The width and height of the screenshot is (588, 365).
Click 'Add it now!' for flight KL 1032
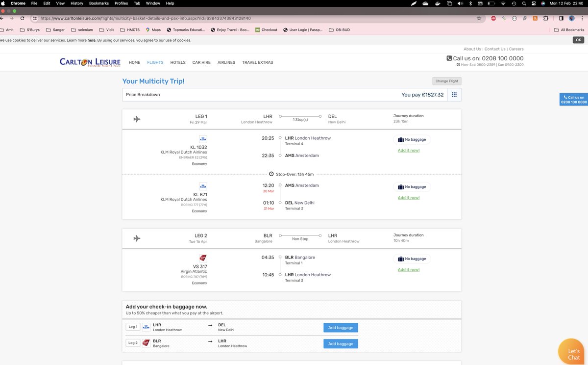[x=409, y=151]
